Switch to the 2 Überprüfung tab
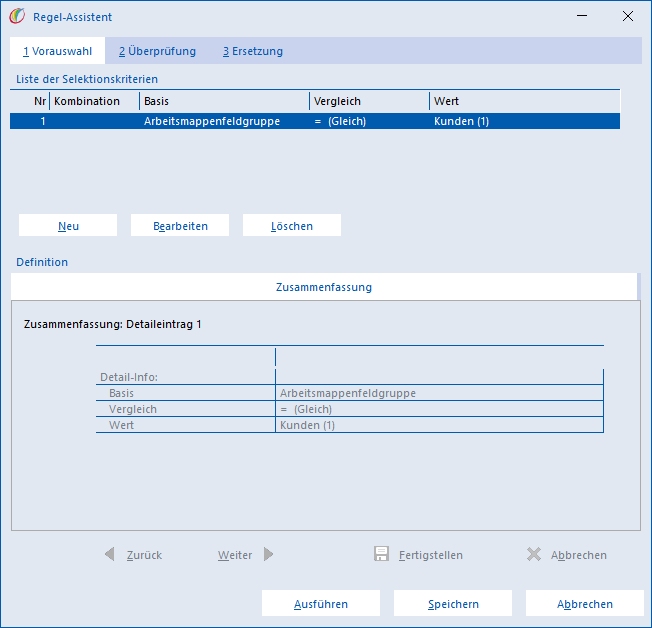The width and height of the screenshot is (652, 628). tap(157, 51)
